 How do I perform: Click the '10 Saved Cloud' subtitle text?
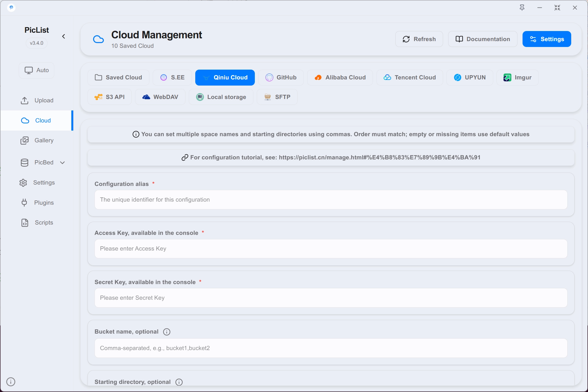[133, 46]
